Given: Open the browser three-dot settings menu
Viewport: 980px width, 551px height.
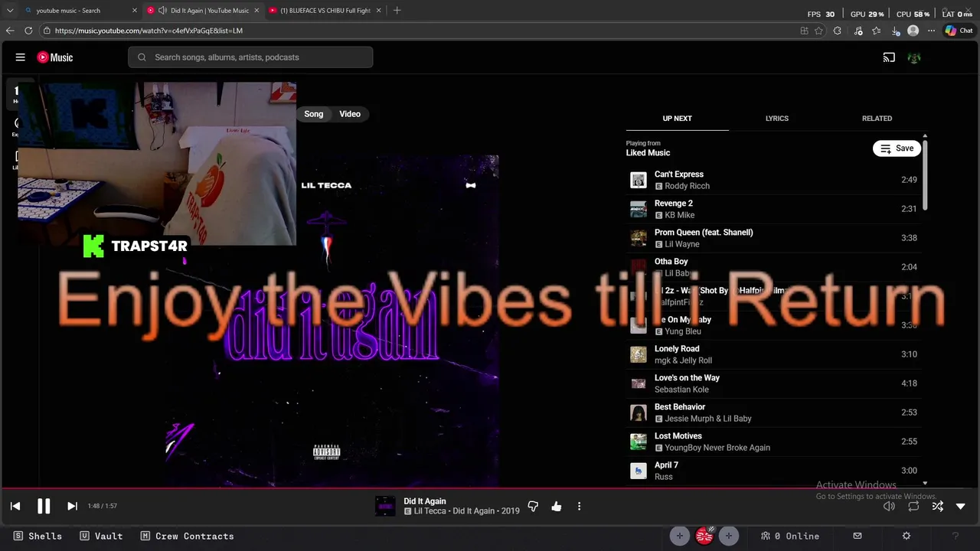Looking at the screenshot, I should (x=931, y=31).
